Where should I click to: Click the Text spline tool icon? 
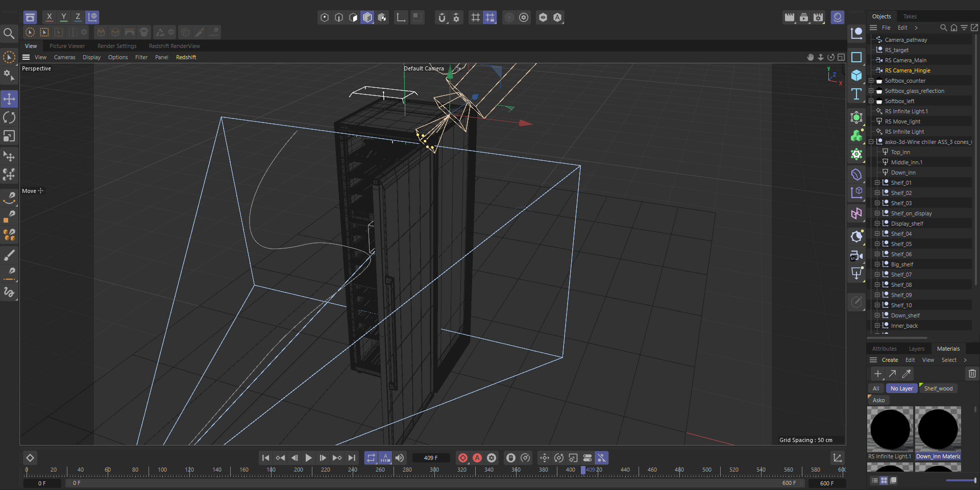click(856, 94)
